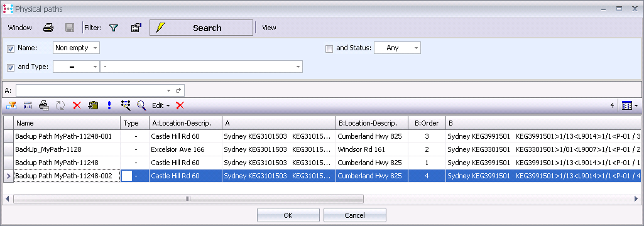Click the column width fit icon
The width and height of the screenshot is (644, 226).
pos(28,105)
